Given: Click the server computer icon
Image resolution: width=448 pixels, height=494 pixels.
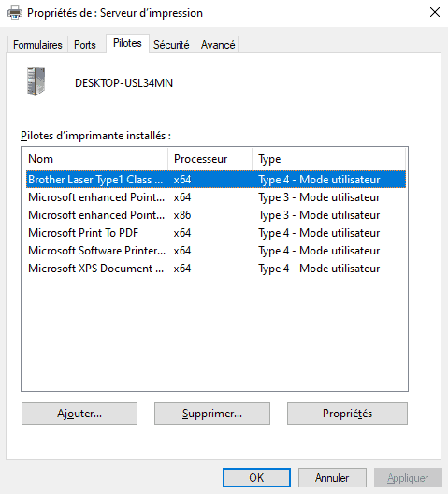Looking at the screenshot, I should [36, 81].
